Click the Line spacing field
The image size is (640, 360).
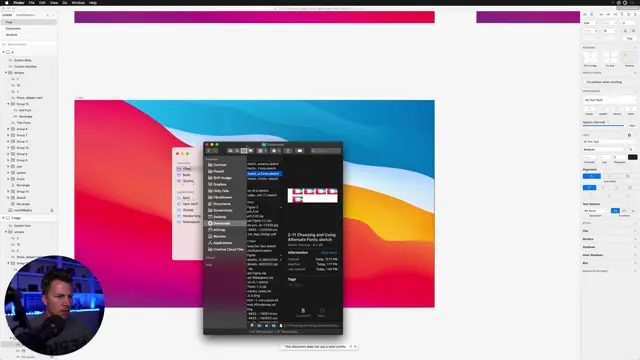coord(604,157)
